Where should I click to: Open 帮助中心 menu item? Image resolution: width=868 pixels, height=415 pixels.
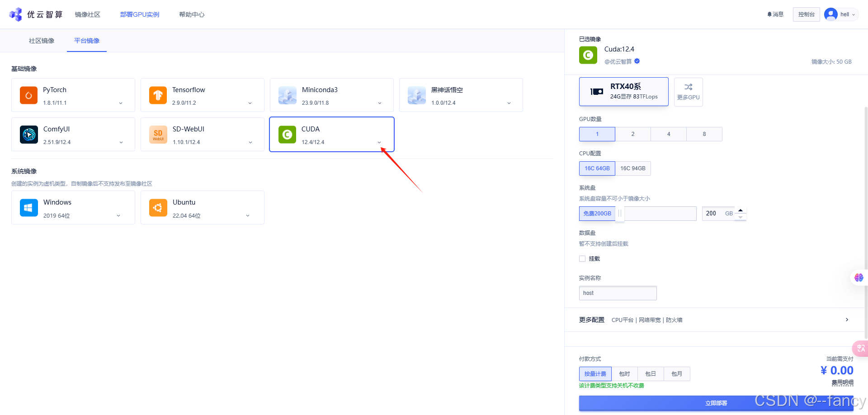point(192,14)
